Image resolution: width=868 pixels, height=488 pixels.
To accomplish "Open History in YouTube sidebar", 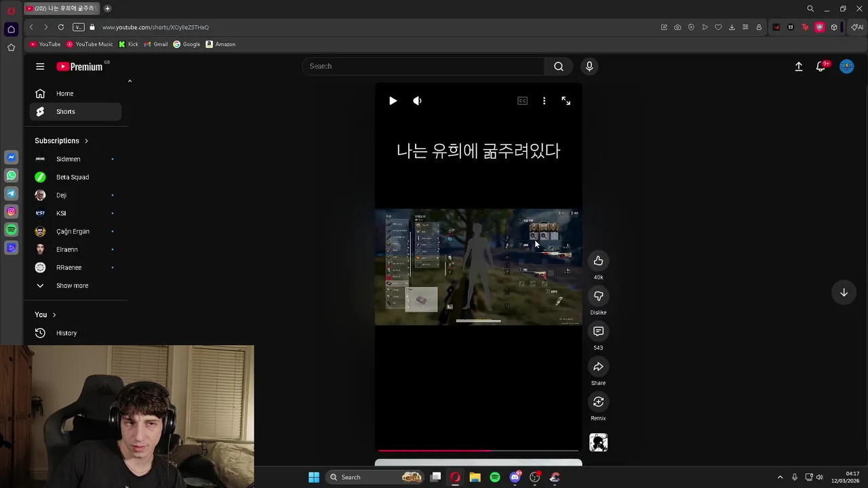I will (75, 333).
